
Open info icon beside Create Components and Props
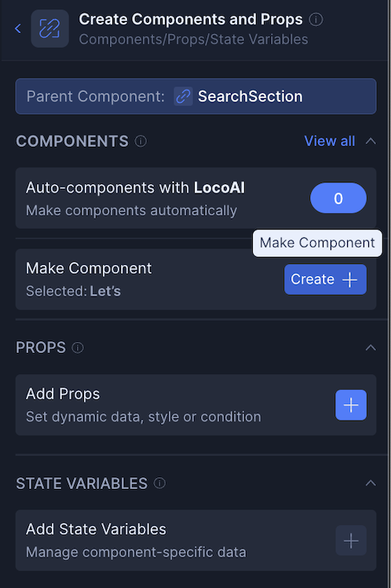pos(316,20)
